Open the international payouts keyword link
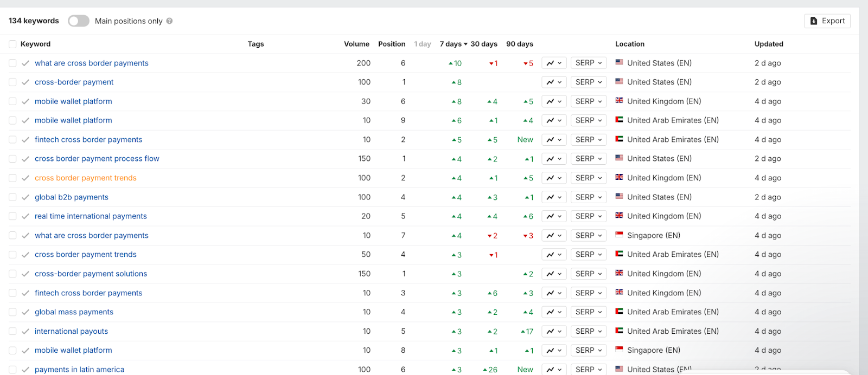Screen dimensions: 868x375 (72, 331)
